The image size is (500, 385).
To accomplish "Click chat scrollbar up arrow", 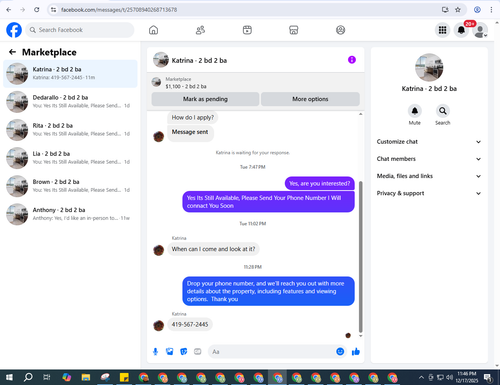I will coord(360,114).
